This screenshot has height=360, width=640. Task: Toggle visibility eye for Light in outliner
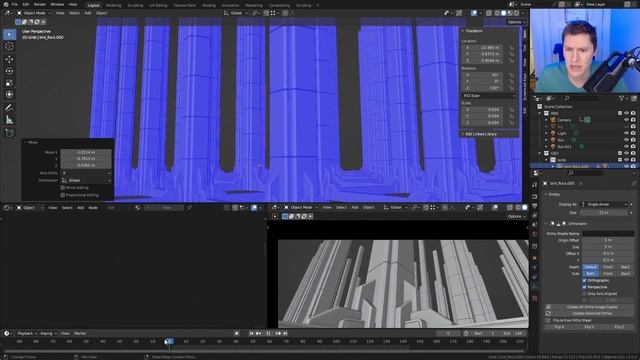626,133
